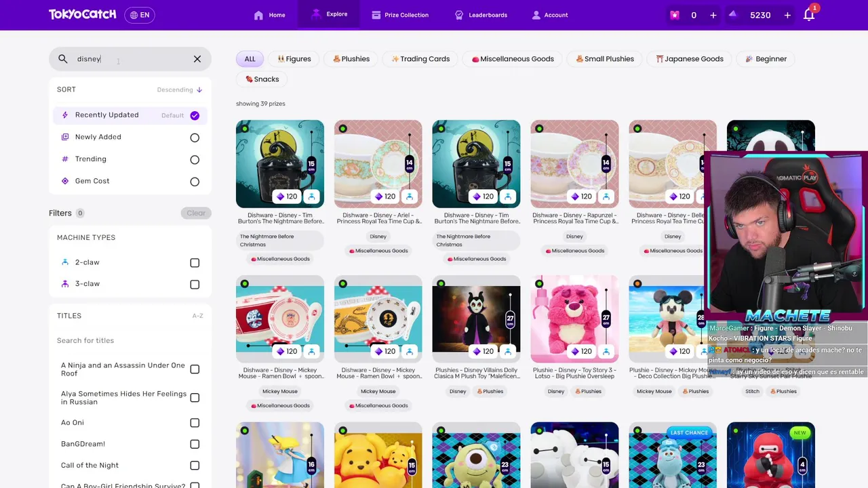
Task: Open Maleficent Villains Dolly plush thumbnail
Action: point(476,319)
